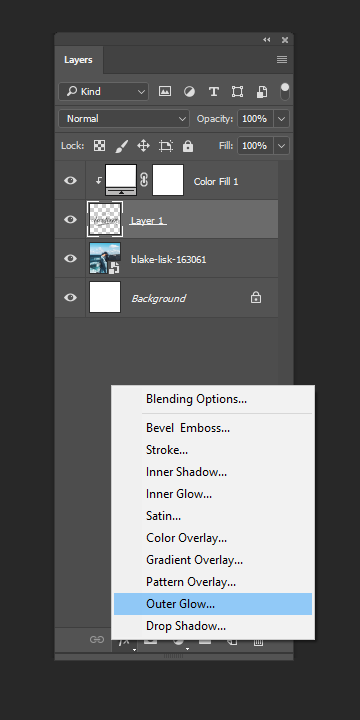The height and width of the screenshot is (720, 360).
Task: Prevent auto-nesting artboard lock icon
Action: coord(166,146)
